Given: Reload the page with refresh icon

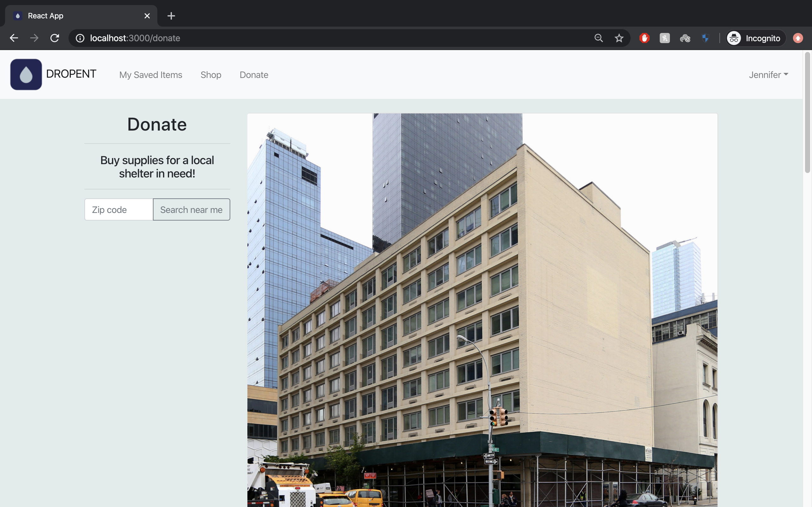Looking at the screenshot, I should pyautogui.click(x=55, y=38).
